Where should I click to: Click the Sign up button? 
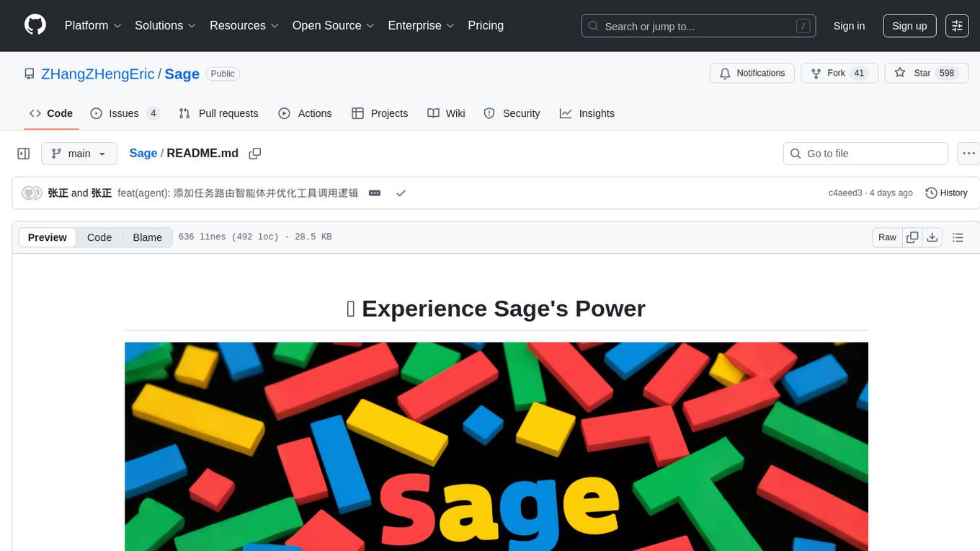point(909,26)
